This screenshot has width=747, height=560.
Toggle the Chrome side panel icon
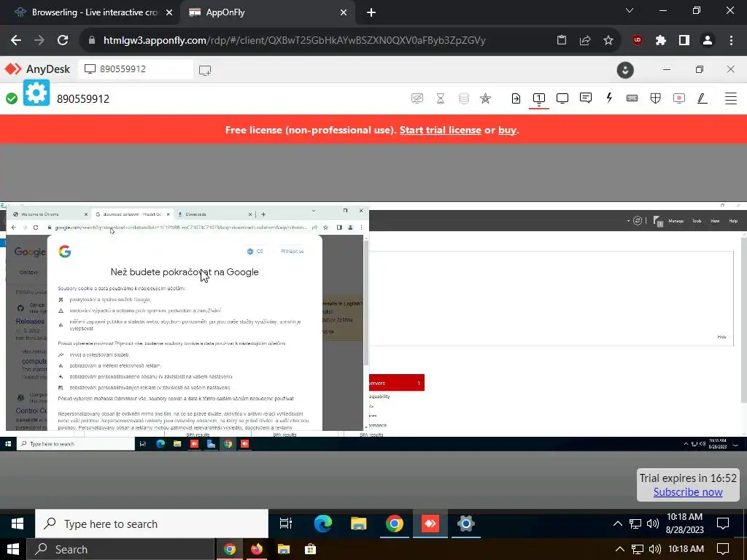click(684, 41)
